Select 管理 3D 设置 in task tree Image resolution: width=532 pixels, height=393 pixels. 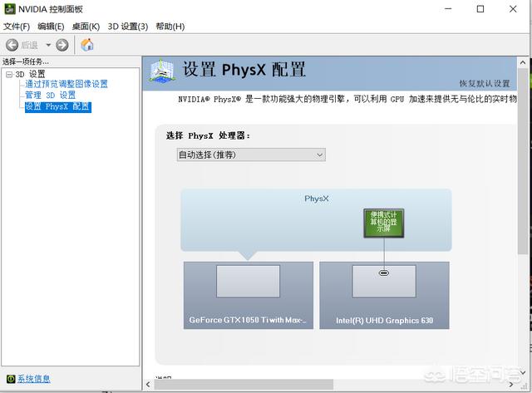point(50,96)
